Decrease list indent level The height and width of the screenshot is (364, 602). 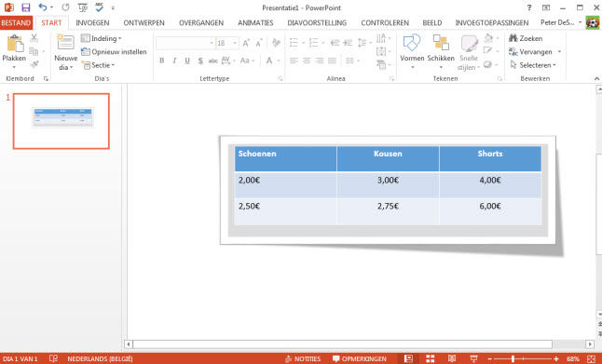point(335,43)
